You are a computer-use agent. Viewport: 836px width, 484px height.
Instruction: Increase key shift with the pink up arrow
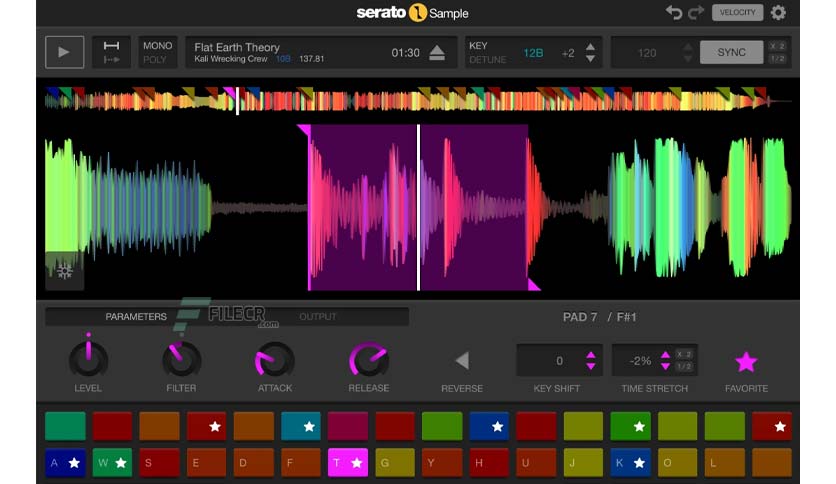[591, 355]
